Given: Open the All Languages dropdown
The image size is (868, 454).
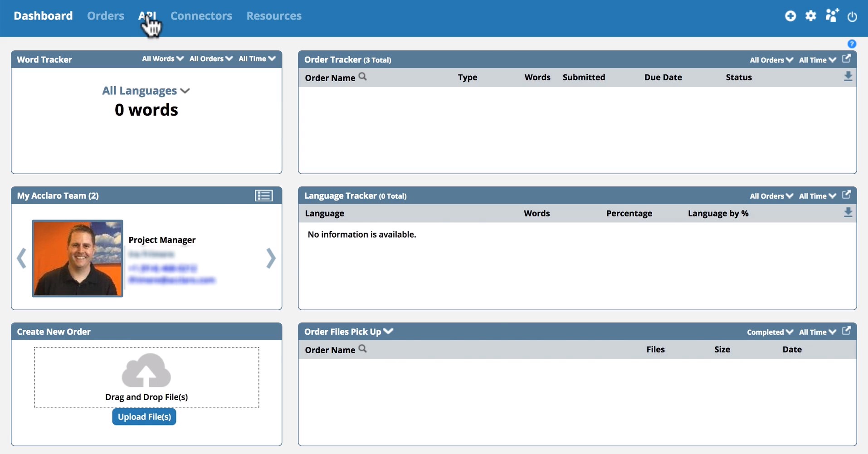Looking at the screenshot, I should (146, 91).
